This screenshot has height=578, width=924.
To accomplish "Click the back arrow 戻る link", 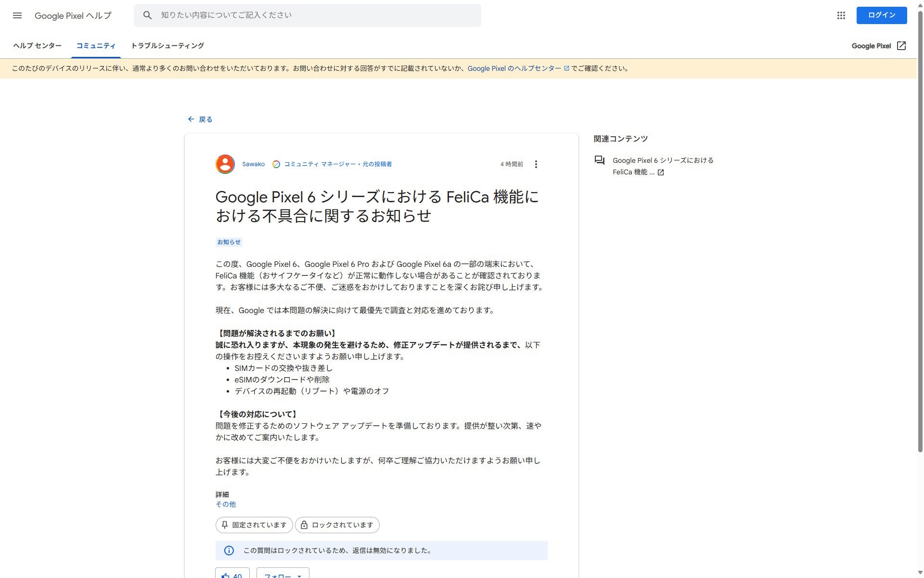I will [200, 119].
